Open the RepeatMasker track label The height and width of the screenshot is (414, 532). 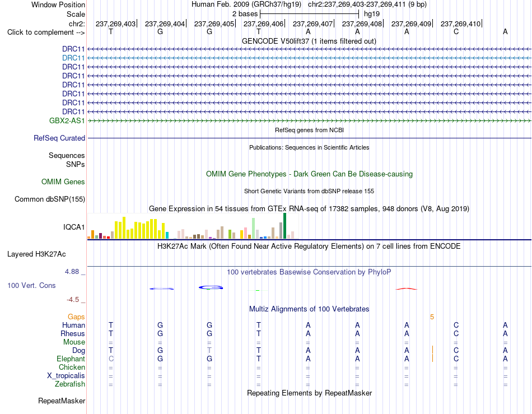pyautogui.click(x=62, y=401)
